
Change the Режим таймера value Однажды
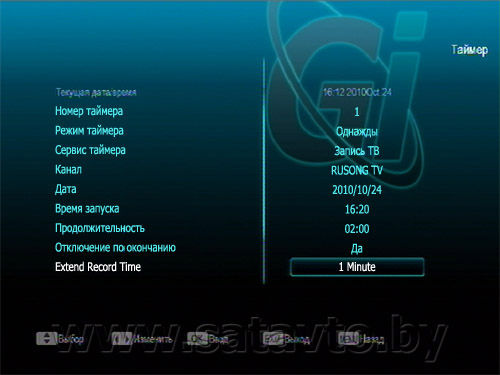(x=357, y=131)
